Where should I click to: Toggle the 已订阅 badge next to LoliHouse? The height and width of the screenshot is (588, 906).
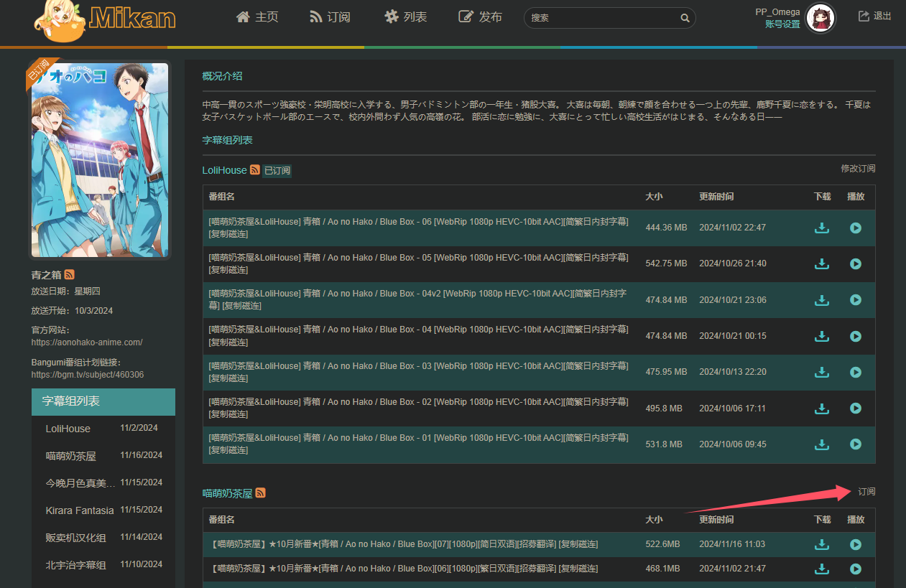(277, 171)
